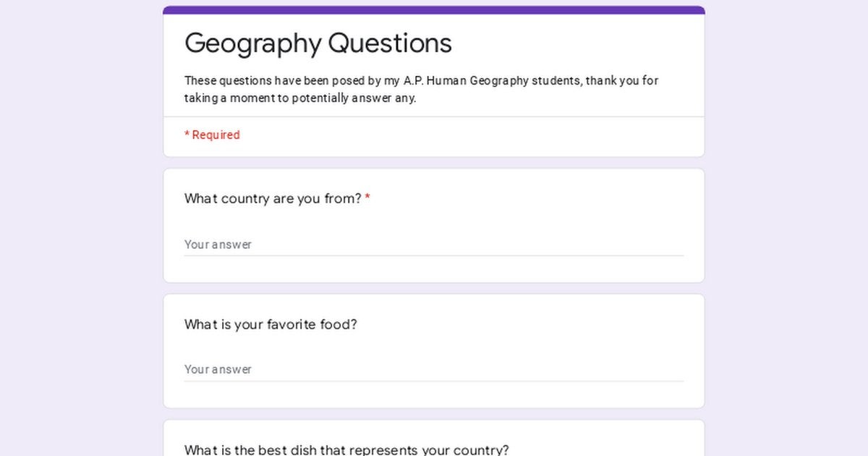Click the divider line above the Required notice

coord(434,117)
